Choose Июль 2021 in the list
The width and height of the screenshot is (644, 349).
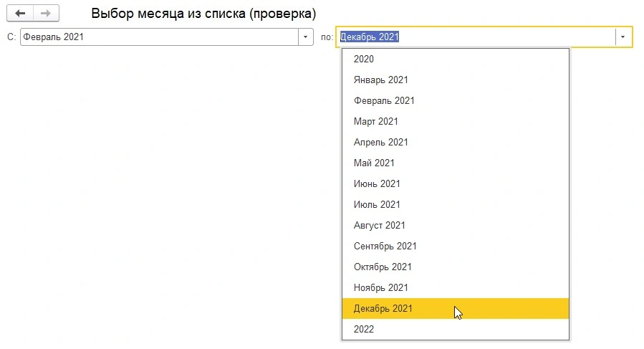tap(377, 205)
